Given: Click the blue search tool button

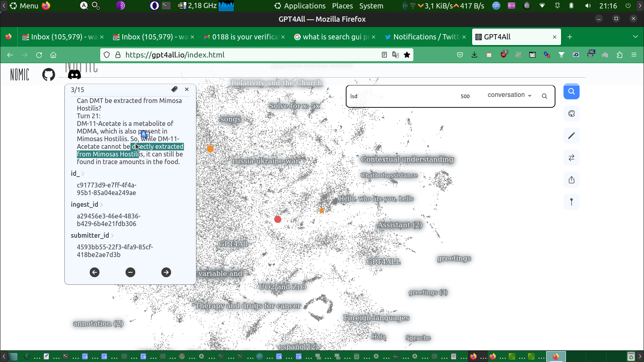Looking at the screenshot, I should point(571,91).
